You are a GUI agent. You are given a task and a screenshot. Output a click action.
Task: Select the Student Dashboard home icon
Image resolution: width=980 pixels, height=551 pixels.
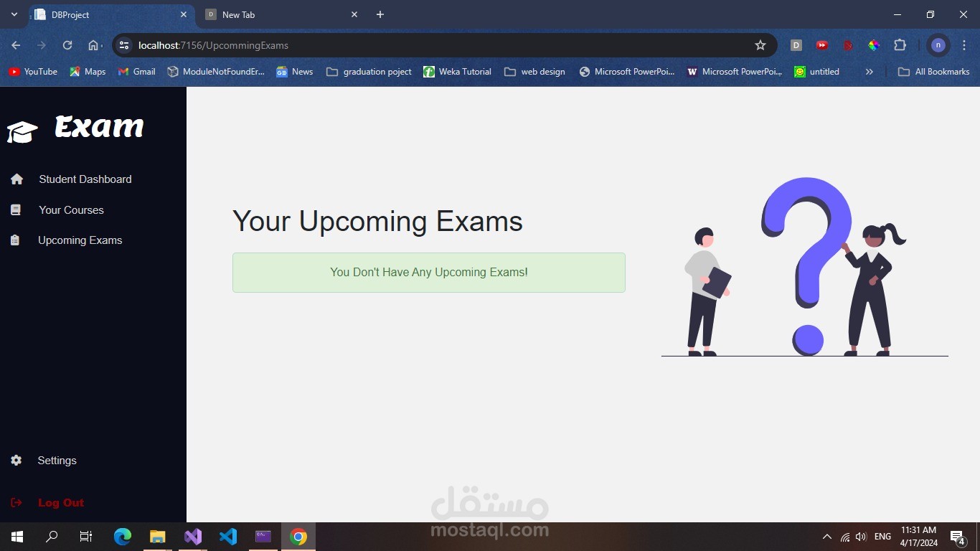pos(17,179)
